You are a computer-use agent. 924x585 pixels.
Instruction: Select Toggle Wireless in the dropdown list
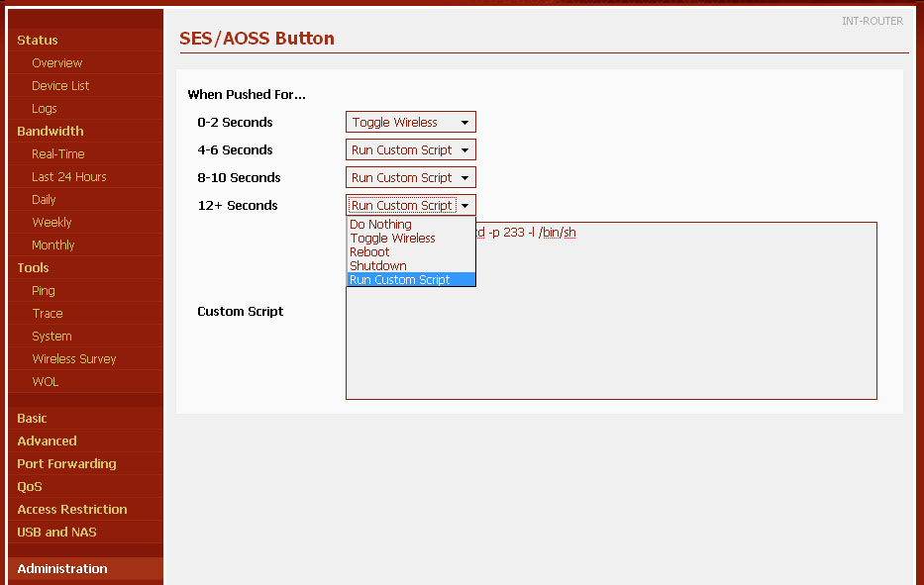pos(392,239)
